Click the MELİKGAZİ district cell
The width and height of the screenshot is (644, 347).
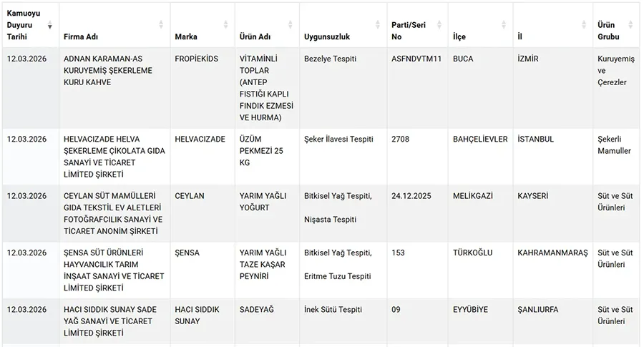tap(473, 196)
